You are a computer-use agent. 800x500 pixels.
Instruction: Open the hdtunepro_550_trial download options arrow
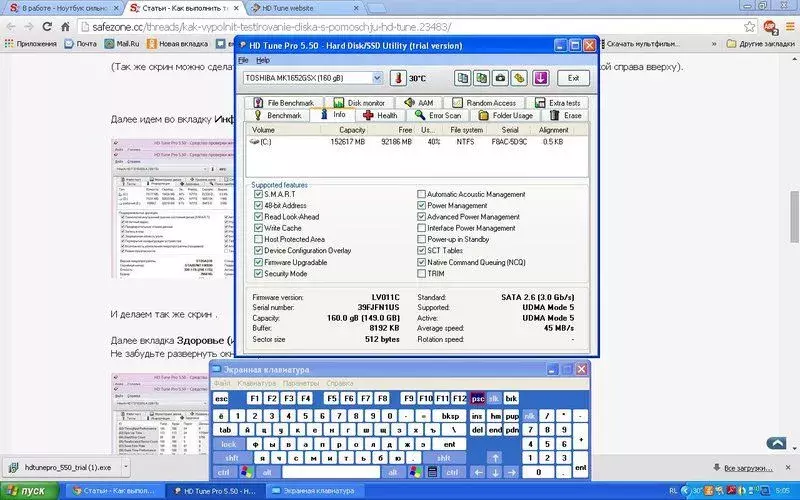pos(126,467)
